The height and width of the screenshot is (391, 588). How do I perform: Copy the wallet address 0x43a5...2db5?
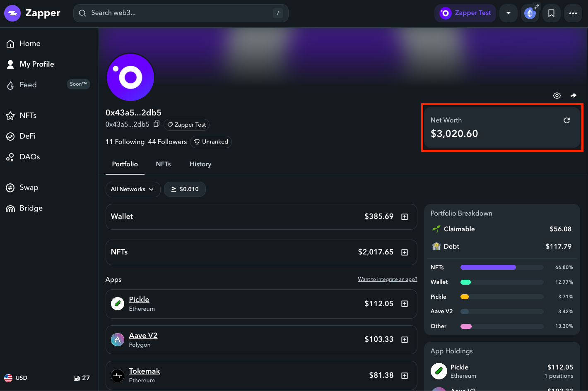[157, 124]
